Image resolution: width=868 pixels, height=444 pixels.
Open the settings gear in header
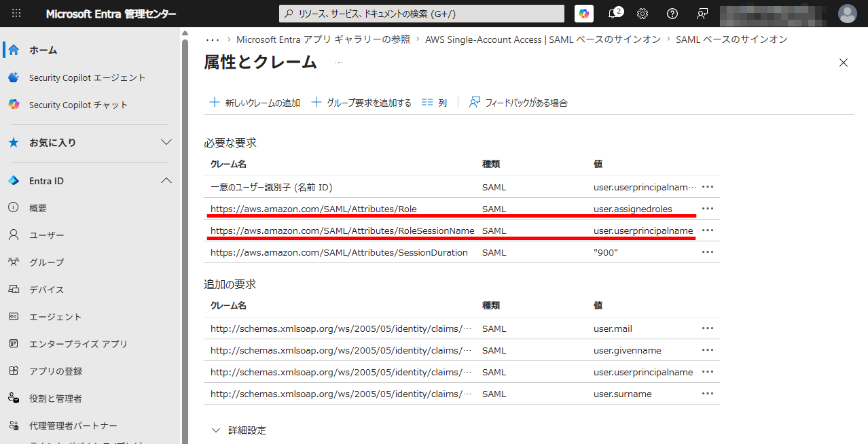[x=643, y=14]
